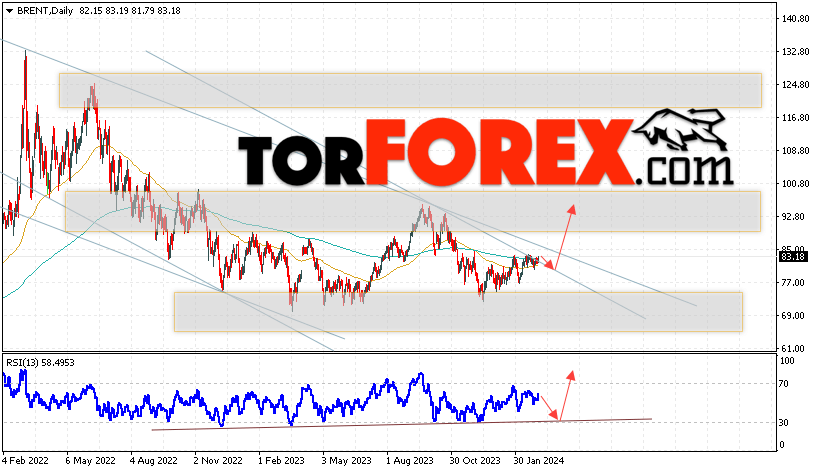Click the black 83.18 current price tag
The height and width of the screenshot is (472, 816).
[x=793, y=256]
